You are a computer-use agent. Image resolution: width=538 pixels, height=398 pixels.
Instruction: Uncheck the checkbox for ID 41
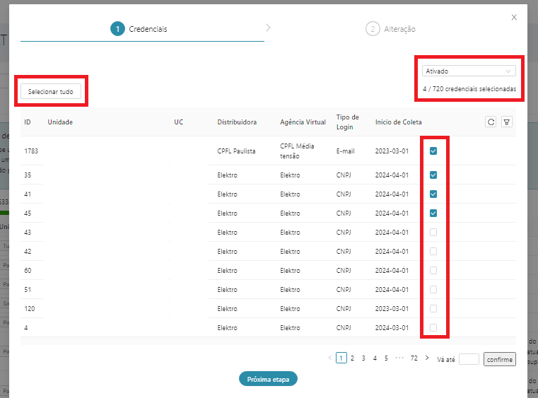pos(433,194)
